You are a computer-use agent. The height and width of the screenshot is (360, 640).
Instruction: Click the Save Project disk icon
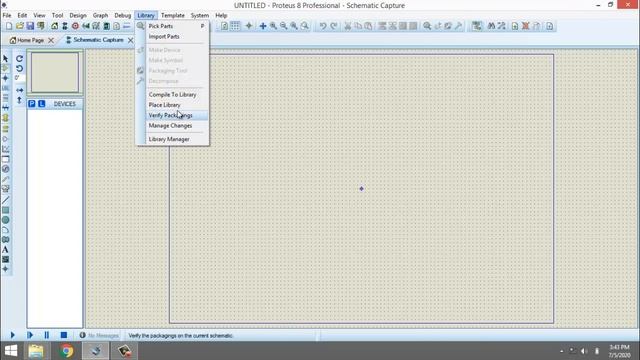pos(30,26)
